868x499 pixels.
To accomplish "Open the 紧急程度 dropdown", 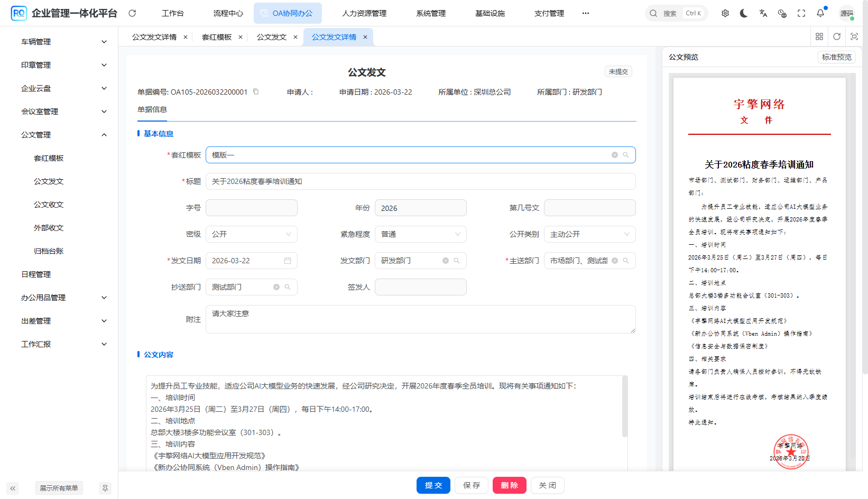I will pyautogui.click(x=420, y=234).
